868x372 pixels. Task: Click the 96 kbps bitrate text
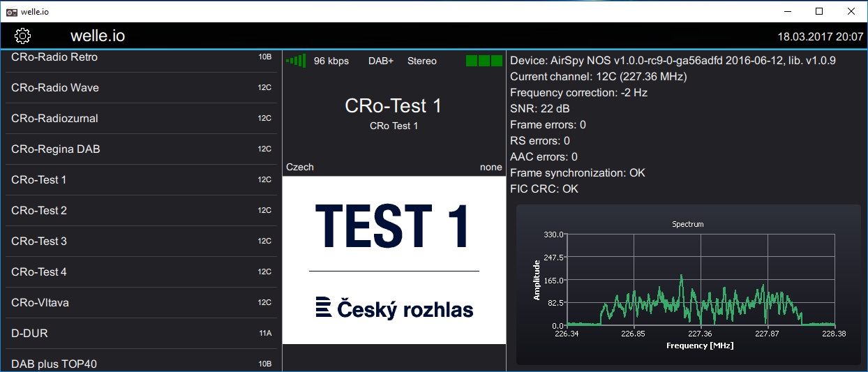(x=331, y=61)
